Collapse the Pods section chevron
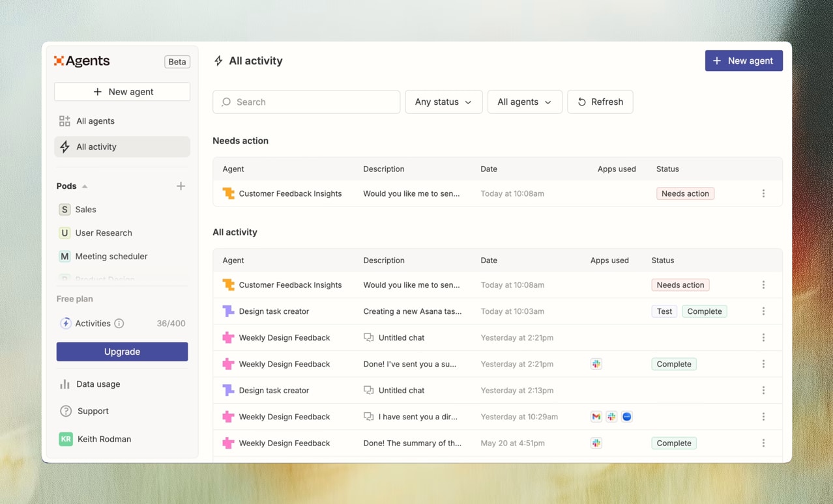The height and width of the screenshot is (504, 833). pyautogui.click(x=85, y=186)
